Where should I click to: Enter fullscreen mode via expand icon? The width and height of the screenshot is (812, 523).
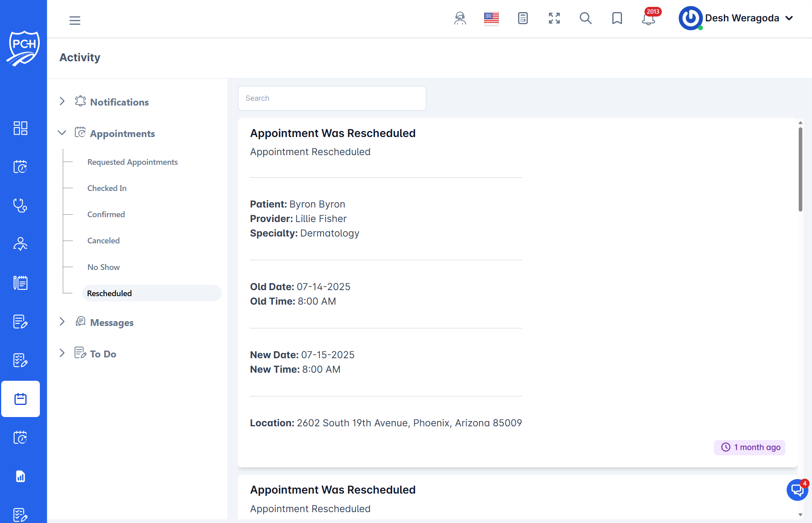click(x=554, y=19)
